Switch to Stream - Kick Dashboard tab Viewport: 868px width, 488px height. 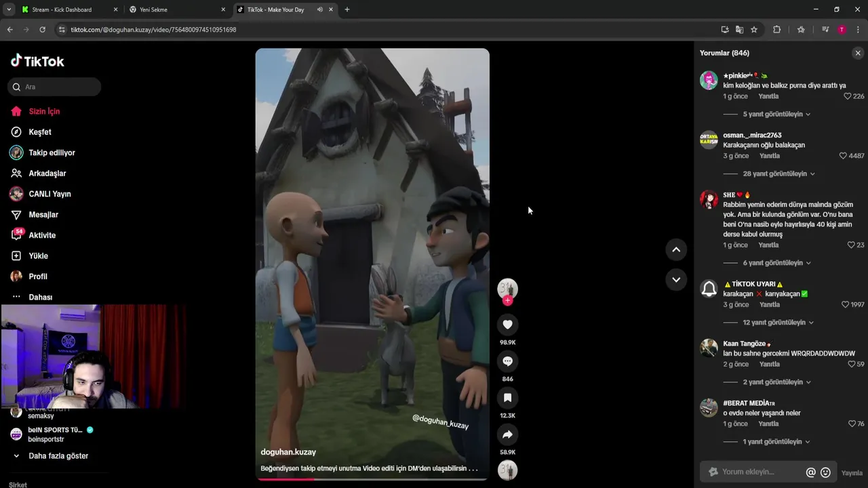[62, 9]
